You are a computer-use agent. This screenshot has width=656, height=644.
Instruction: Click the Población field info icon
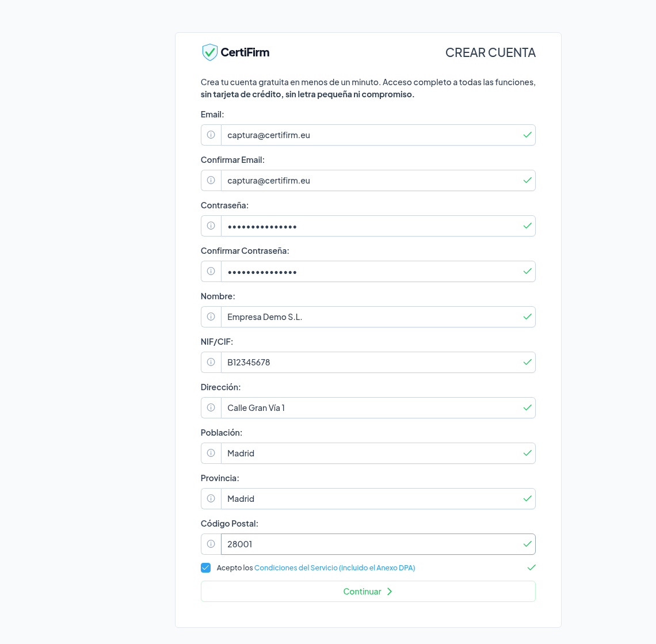point(211,453)
